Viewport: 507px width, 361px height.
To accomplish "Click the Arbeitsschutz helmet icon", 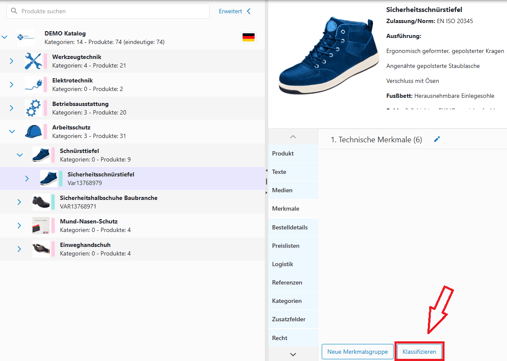I will tap(33, 131).
